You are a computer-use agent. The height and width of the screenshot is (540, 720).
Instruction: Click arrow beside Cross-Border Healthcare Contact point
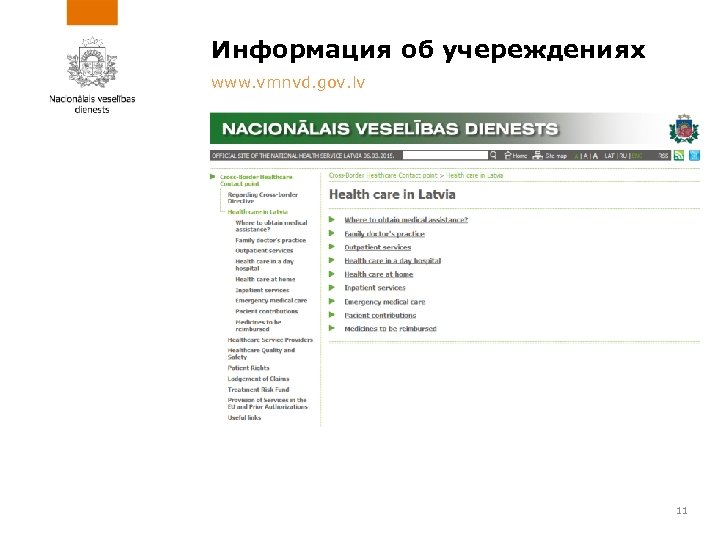pyautogui.click(x=213, y=177)
